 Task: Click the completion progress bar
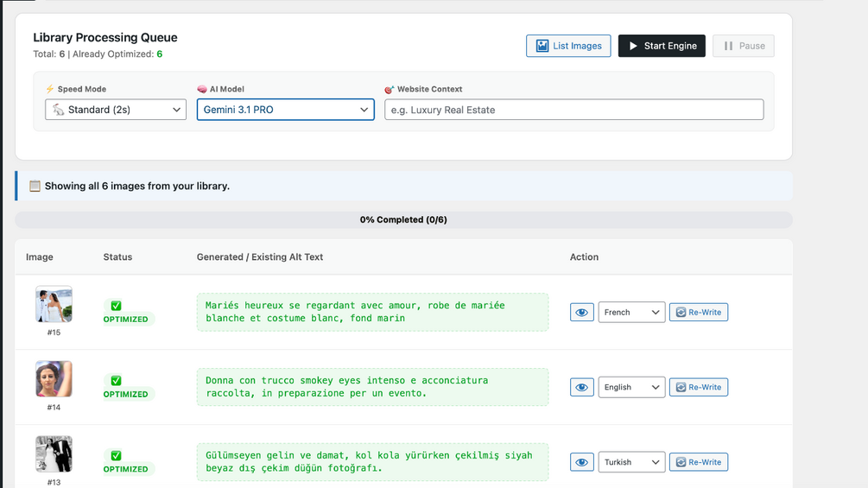click(x=403, y=219)
